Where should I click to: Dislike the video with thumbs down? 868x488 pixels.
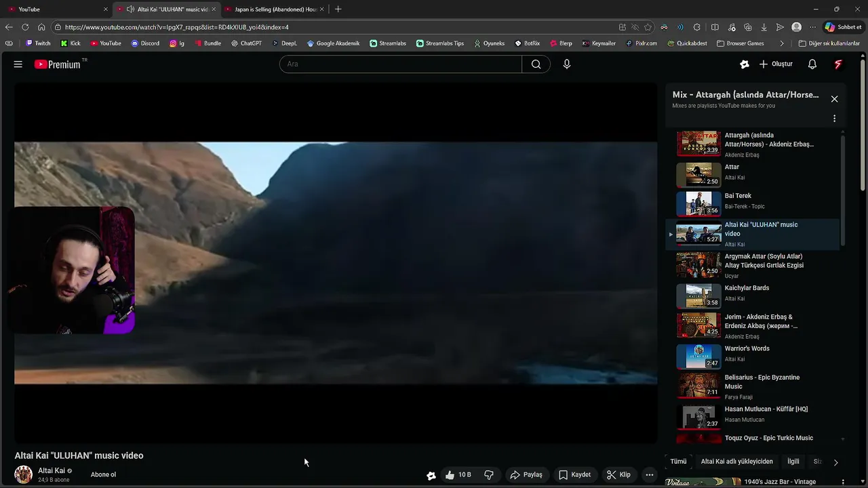(x=489, y=475)
